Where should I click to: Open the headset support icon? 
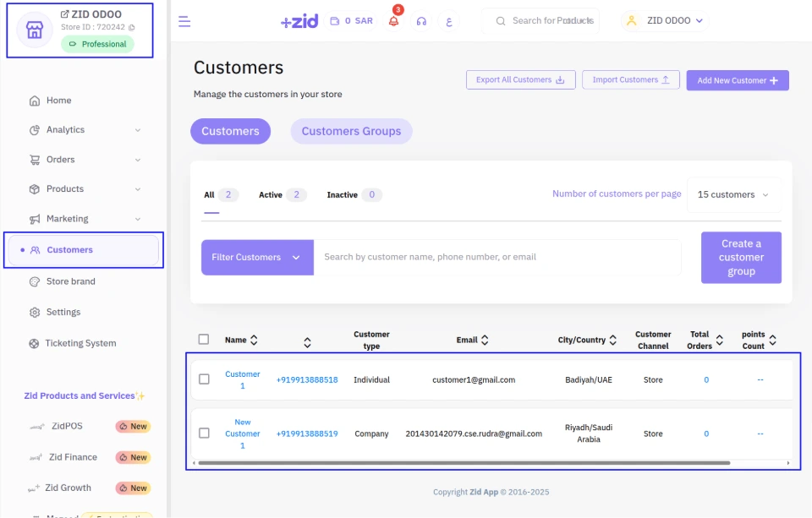coord(421,21)
